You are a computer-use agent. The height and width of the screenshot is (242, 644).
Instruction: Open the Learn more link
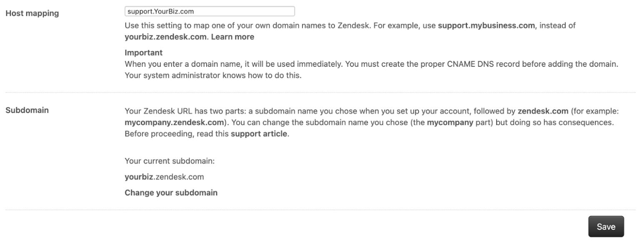coord(232,37)
